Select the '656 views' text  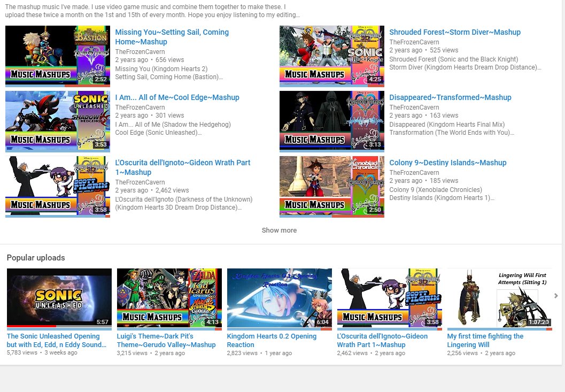point(170,60)
